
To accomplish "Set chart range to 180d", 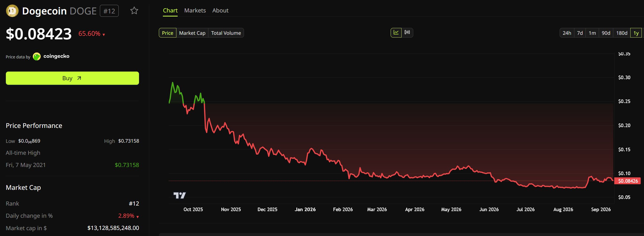I will tap(622, 33).
